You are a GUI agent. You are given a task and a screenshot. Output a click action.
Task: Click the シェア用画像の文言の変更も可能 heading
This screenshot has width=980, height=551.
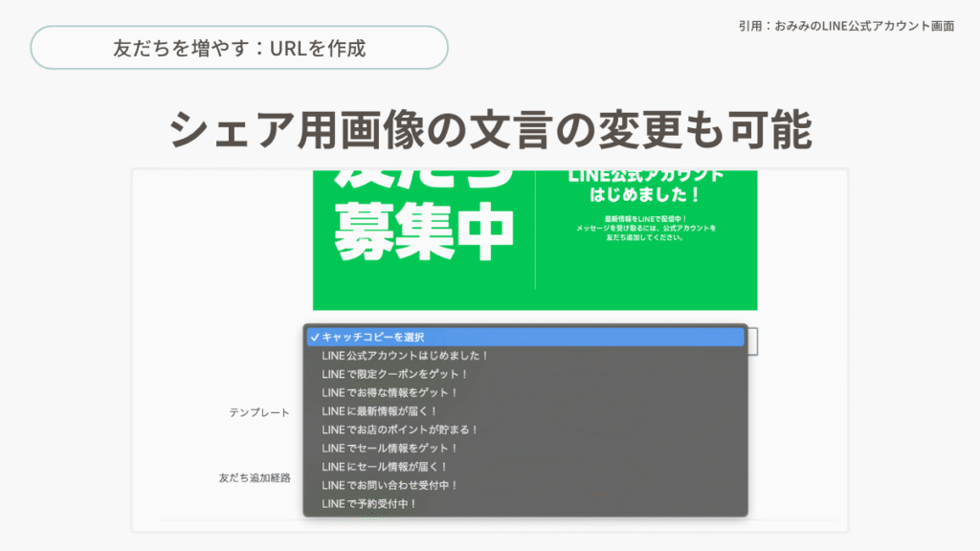pos(490,129)
